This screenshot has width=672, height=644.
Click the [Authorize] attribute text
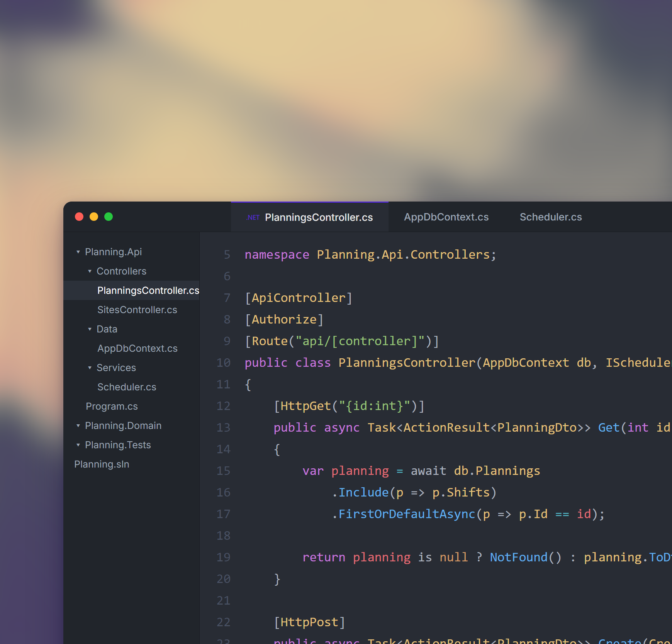(x=284, y=319)
